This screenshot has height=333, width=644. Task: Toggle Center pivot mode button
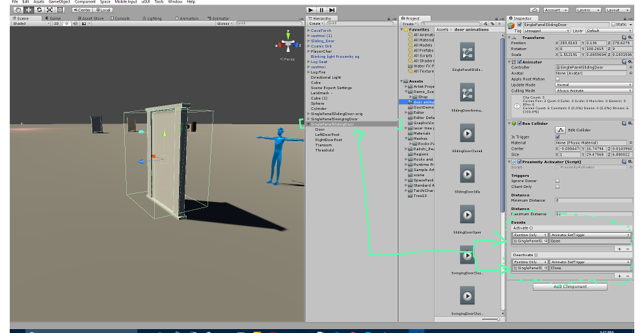[x=82, y=10]
